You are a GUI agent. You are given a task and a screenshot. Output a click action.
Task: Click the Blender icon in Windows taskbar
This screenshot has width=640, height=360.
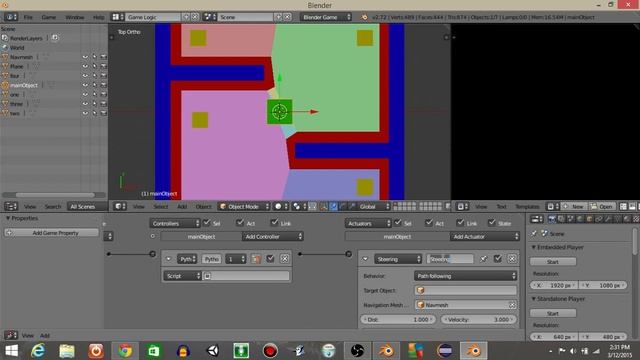(474, 351)
